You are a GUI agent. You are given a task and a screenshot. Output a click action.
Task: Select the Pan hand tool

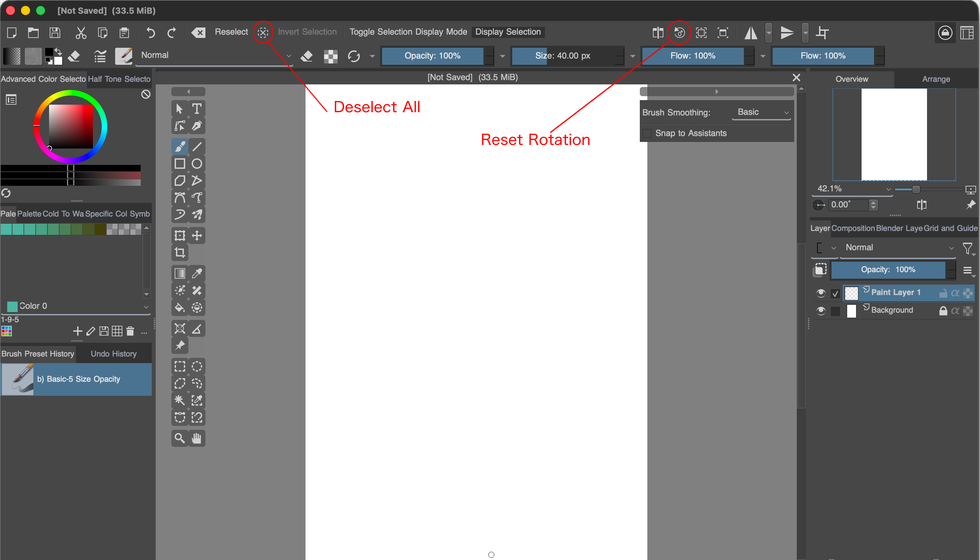click(x=197, y=438)
